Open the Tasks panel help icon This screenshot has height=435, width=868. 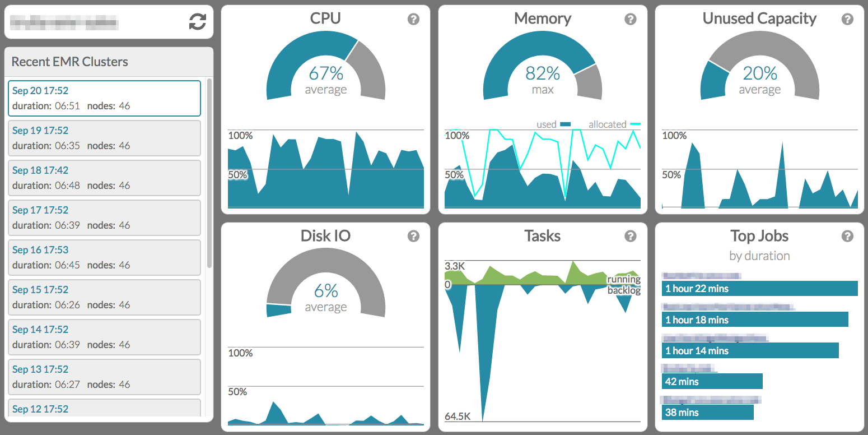(x=631, y=236)
